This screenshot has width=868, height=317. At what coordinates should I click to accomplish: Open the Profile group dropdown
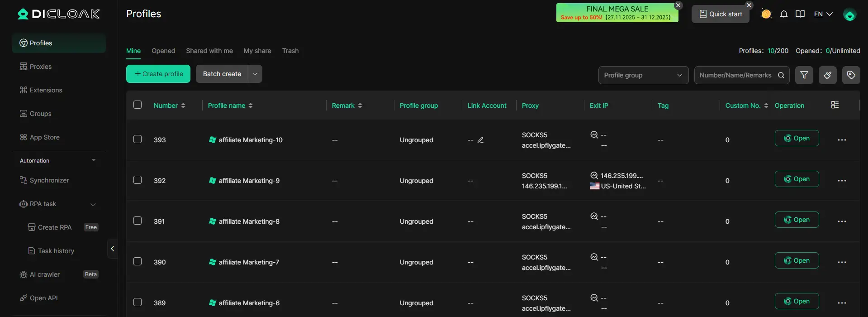tap(643, 75)
